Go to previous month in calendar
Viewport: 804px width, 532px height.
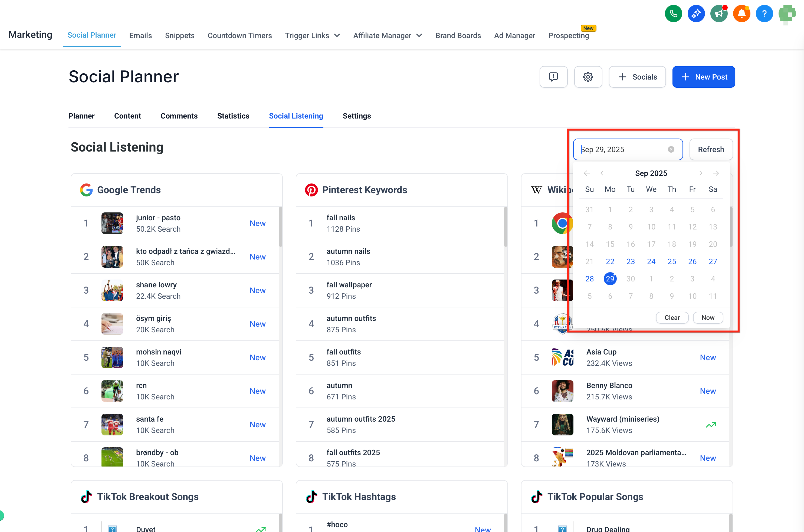[602, 173]
